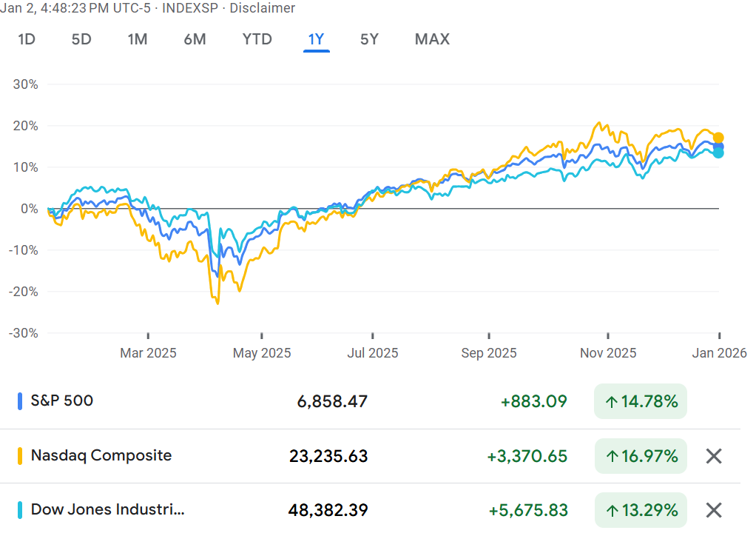Switch to YTD view

[257, 39]
